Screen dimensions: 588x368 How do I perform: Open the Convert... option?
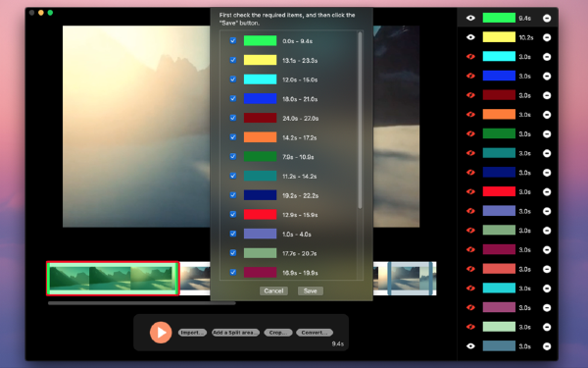[x=315, y=333]
